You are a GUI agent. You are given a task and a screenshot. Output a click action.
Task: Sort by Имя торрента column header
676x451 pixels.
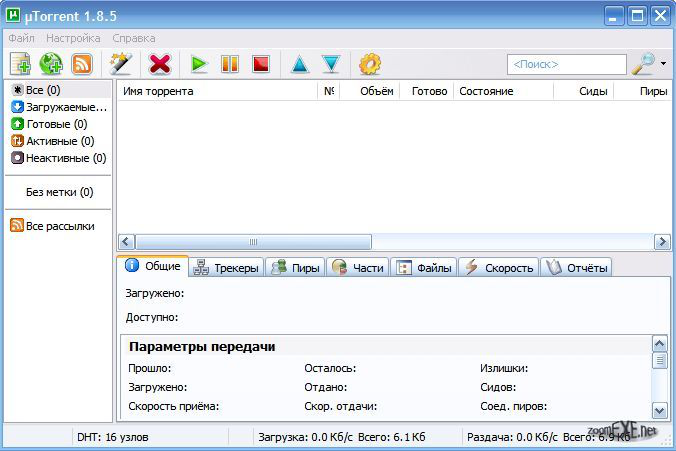(x=218, y=91)
